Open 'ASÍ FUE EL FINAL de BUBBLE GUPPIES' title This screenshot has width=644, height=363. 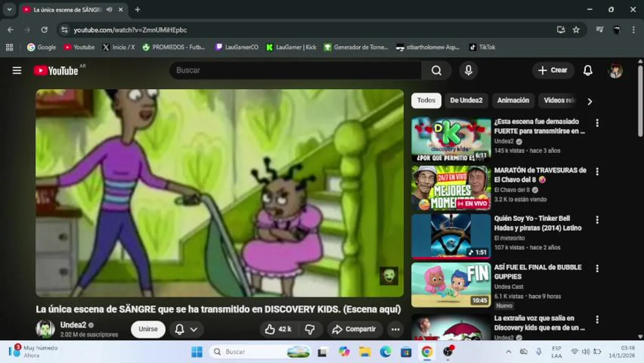(x=538, y=272)
